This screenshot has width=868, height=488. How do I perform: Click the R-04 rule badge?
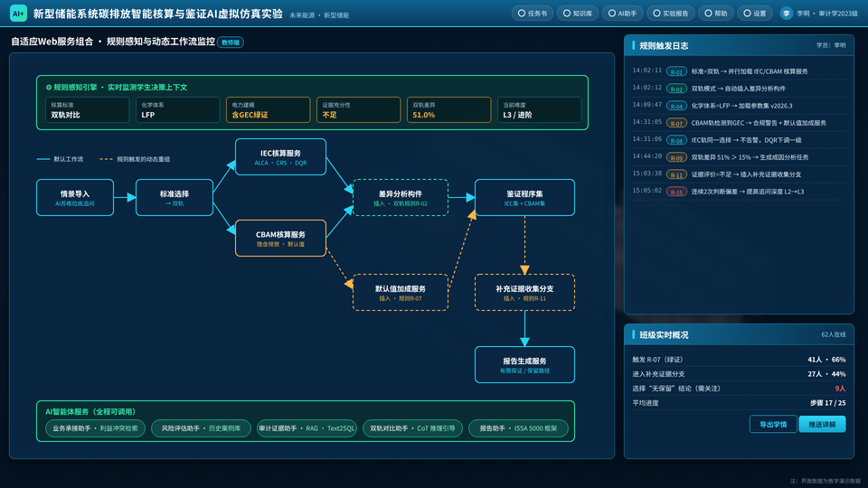point(676,107)
